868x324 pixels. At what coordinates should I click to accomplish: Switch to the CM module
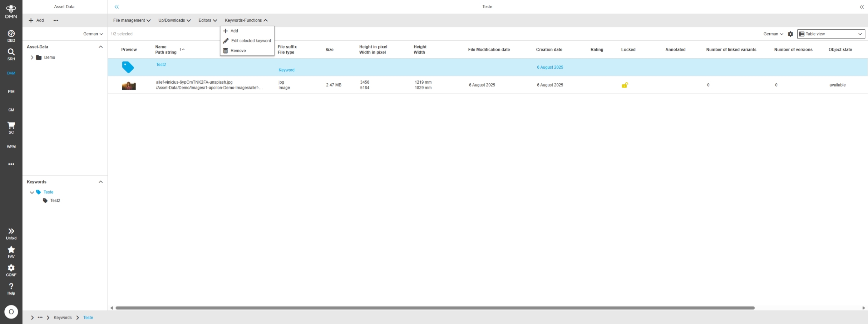coord(11,110)
